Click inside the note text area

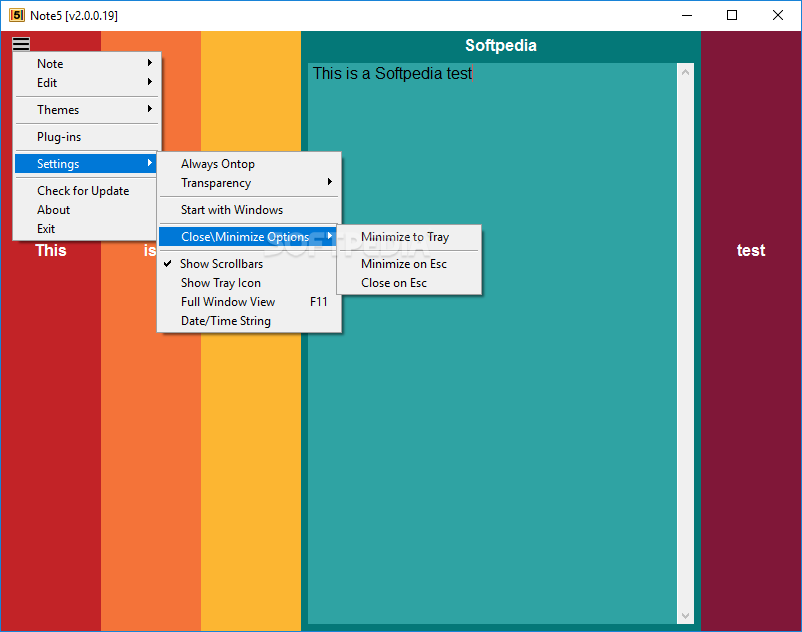pyautogui.click(x=492, y=343)
